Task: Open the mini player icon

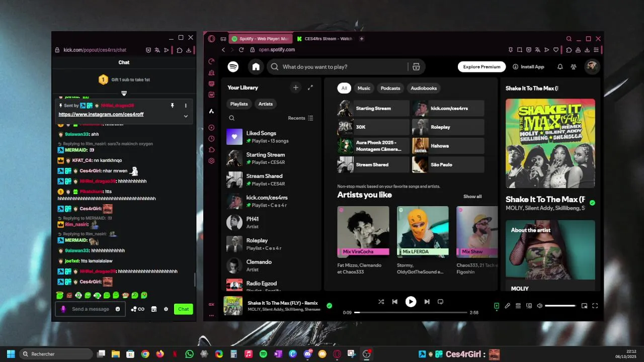Action: coord(584,306)
